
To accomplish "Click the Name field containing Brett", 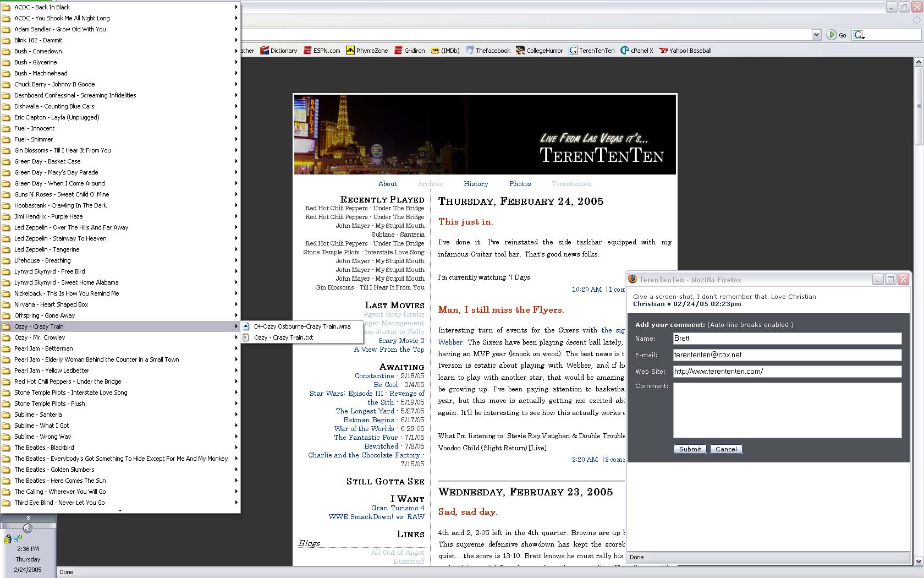I will coord(787,339).
